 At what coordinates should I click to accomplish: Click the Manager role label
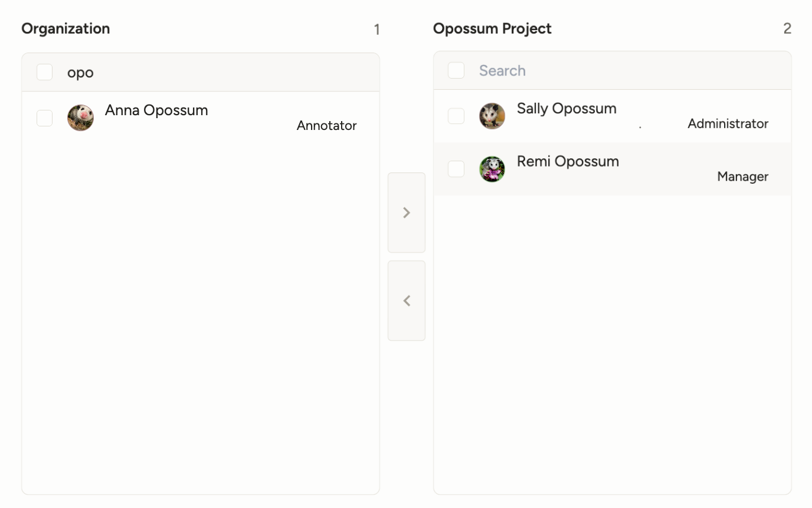click(x=742, y=177)
